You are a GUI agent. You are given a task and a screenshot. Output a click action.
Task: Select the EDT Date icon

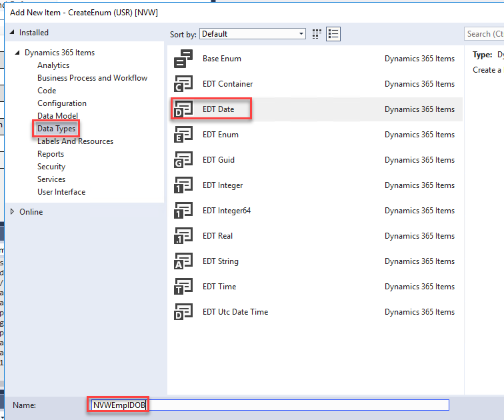pos(183,109)
